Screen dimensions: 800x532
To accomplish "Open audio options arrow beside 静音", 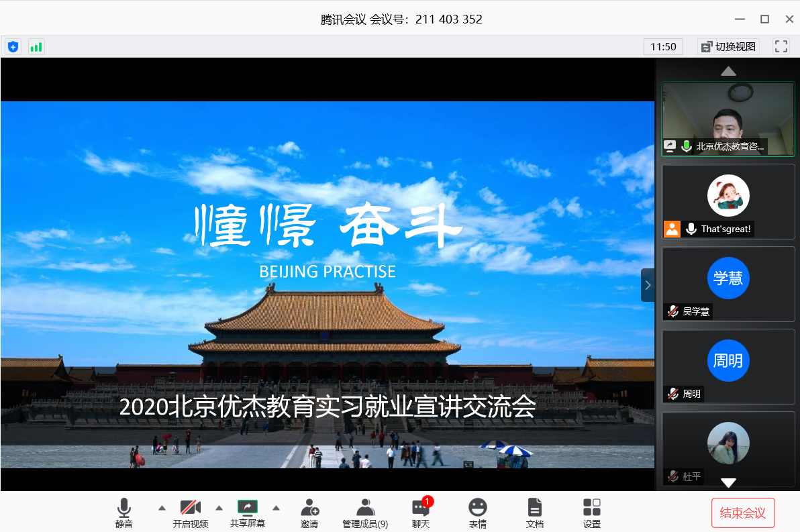I will coord(162,508).
